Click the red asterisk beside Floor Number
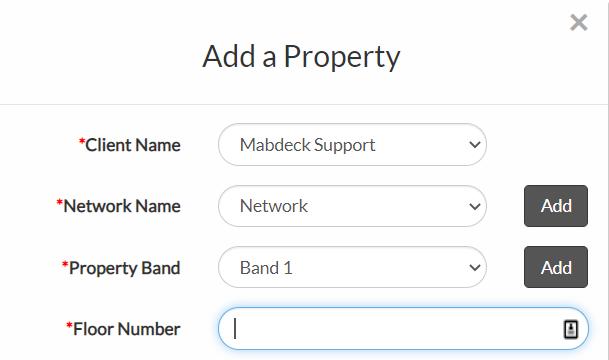609x360 pixels. [x=69, y=325]
